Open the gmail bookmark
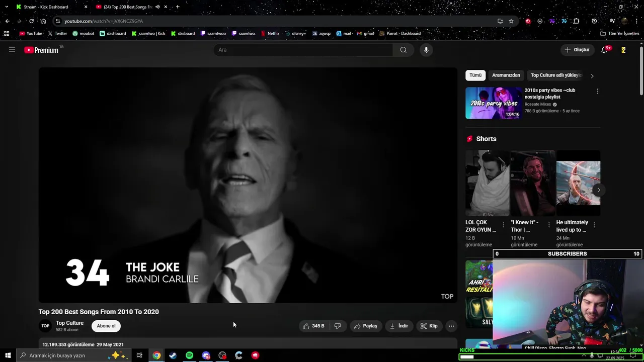This screenshot has height=362, width=644. click(365, 34)
